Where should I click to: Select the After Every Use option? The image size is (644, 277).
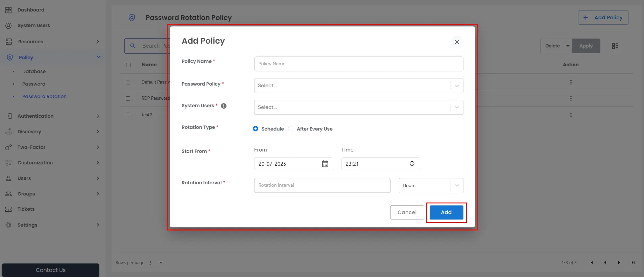pyautogui.click(x=291, y=129)
